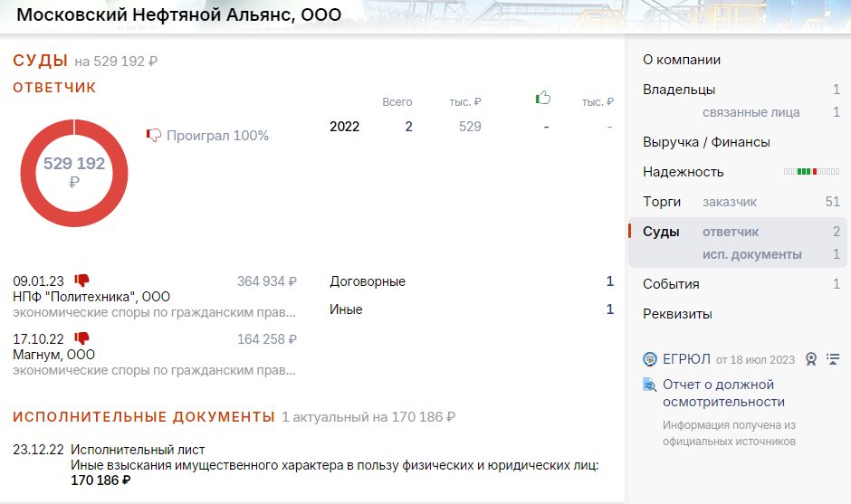The image size is (851, 504).
Task: Select the связанные лица sub-item
Action: tap(751, 112)
